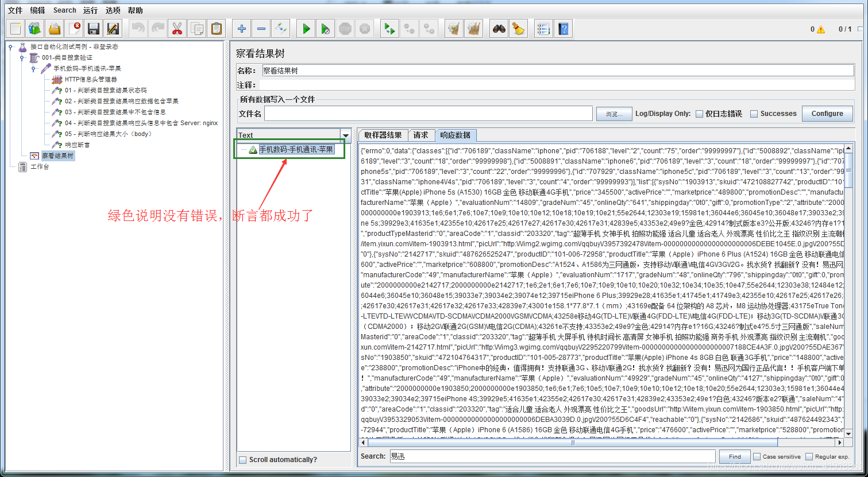868x477 pixels.
Task: Close test plan using red X page icon
Action: (x=74, y=28)
